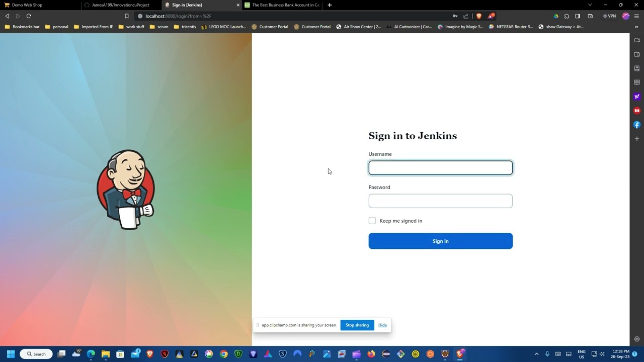Show more bookmarks via the overflow chevron
Image resolution: width=644 pixels, height=362 pixels.
(636, 27)
